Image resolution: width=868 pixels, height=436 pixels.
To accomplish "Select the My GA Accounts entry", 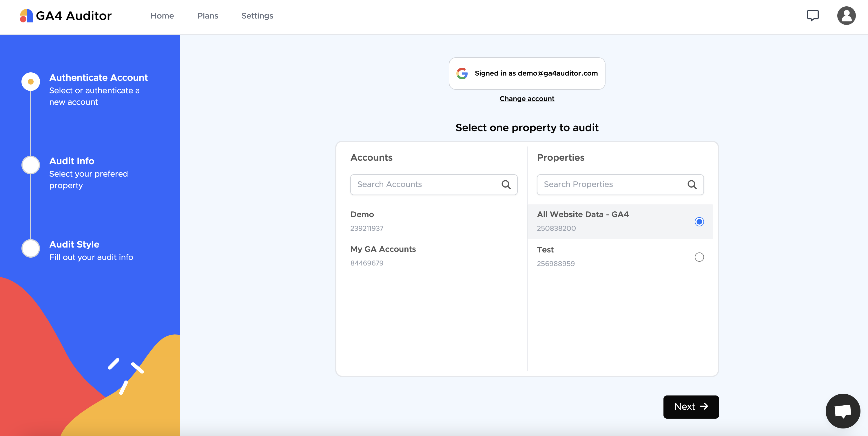I will coord(383,255).
